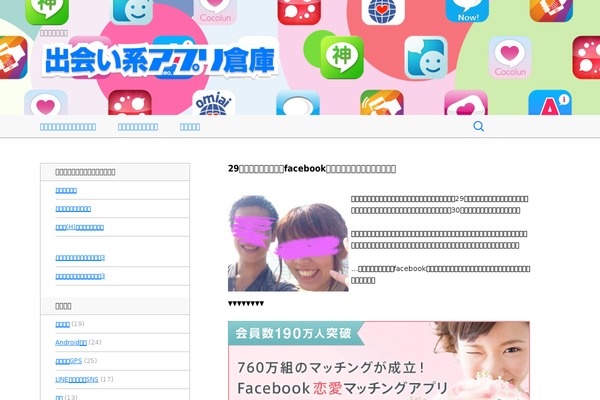The width and height of the screenshot is (600, 400).
Task: Open the LINE SNS category link (17)
Action: click(77, 379)
